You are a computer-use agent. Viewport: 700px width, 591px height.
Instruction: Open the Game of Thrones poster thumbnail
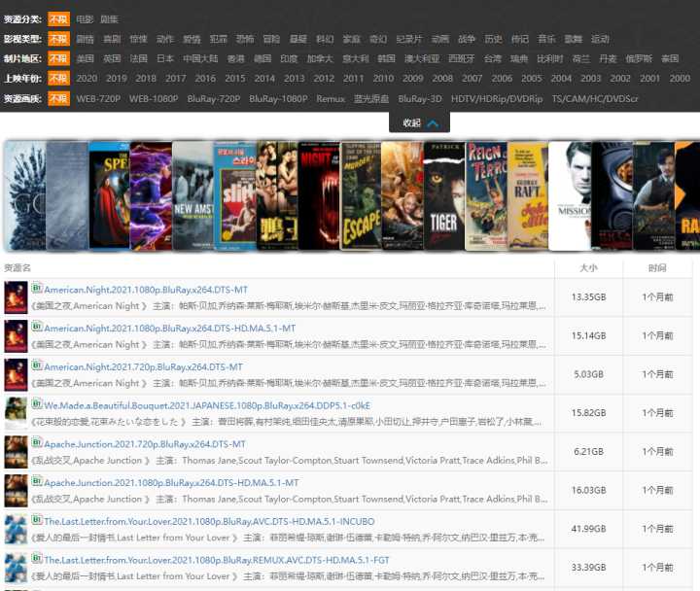(25, 195)
